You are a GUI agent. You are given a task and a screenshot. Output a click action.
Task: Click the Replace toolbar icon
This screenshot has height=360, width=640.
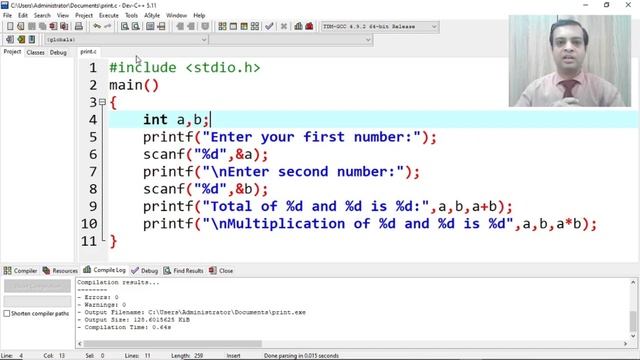(x=136, y=27)
